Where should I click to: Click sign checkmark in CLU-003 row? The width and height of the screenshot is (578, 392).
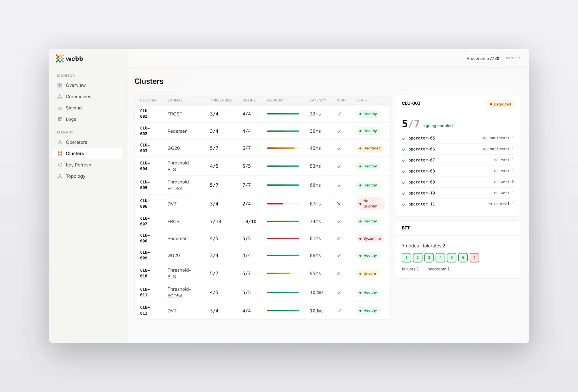339,148
